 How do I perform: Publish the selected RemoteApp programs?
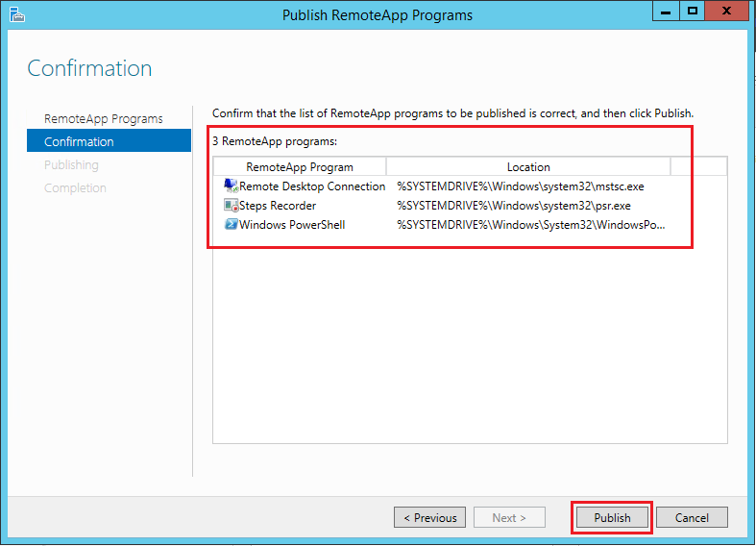[x=612, y=517]
